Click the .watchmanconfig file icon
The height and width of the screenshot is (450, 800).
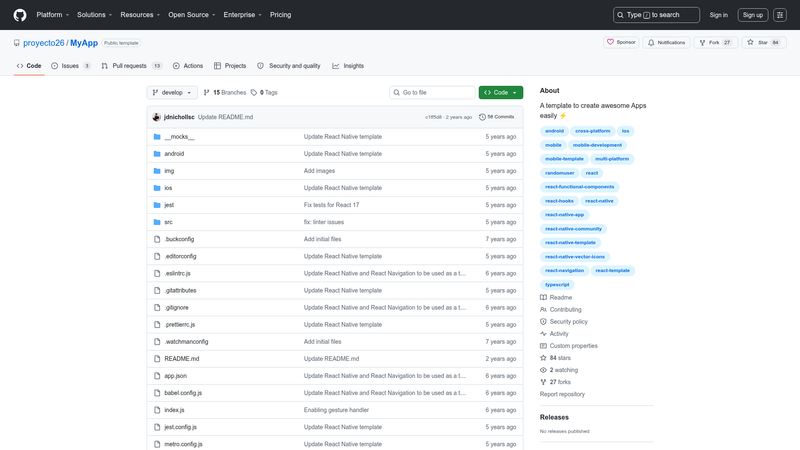157,342
